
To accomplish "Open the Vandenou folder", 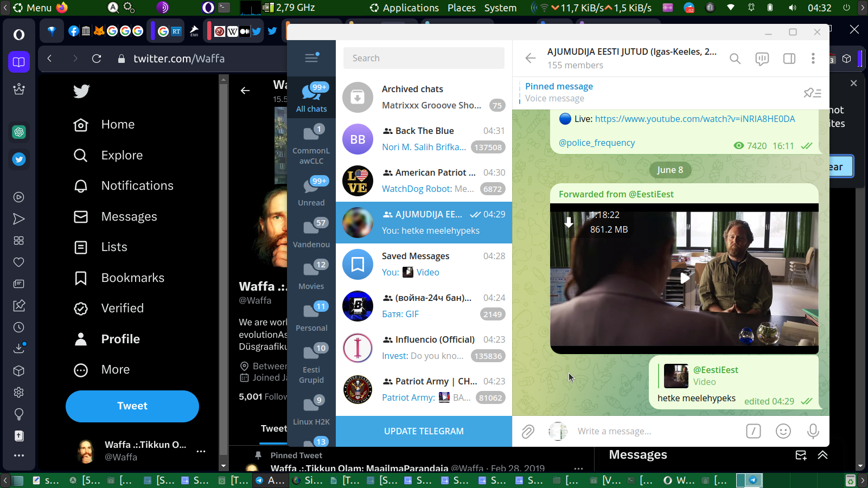I will click(311, 233).
